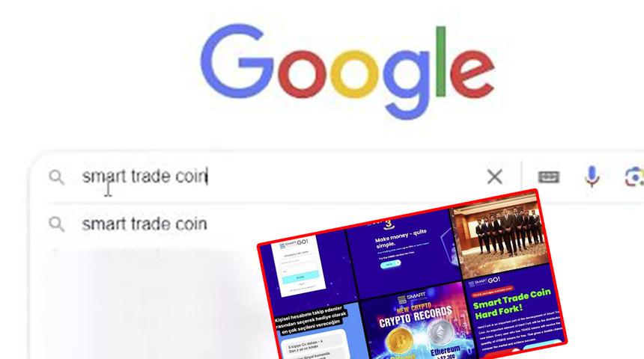Open the on-screen keyboard input tool
Image resolution: width=644 pixels, height=359 pixels.
(549, 177)
